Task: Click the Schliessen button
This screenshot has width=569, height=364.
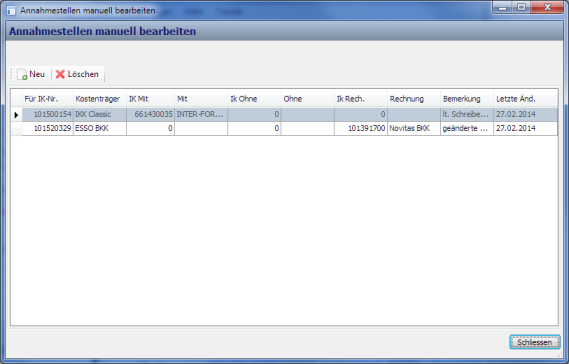Action: point(535,342)
